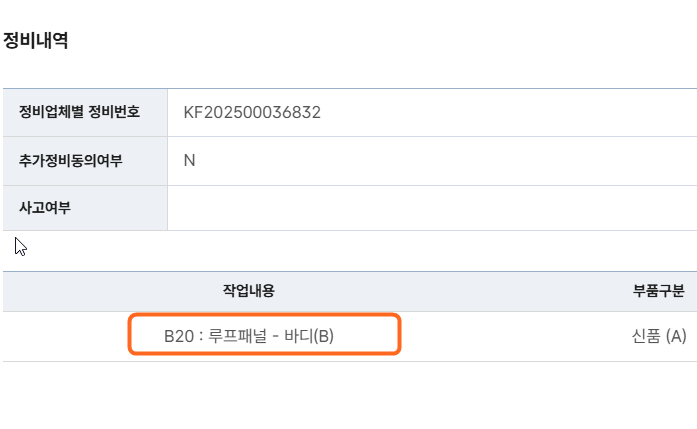Click the blank area below the work table

(x=350, y=395)
